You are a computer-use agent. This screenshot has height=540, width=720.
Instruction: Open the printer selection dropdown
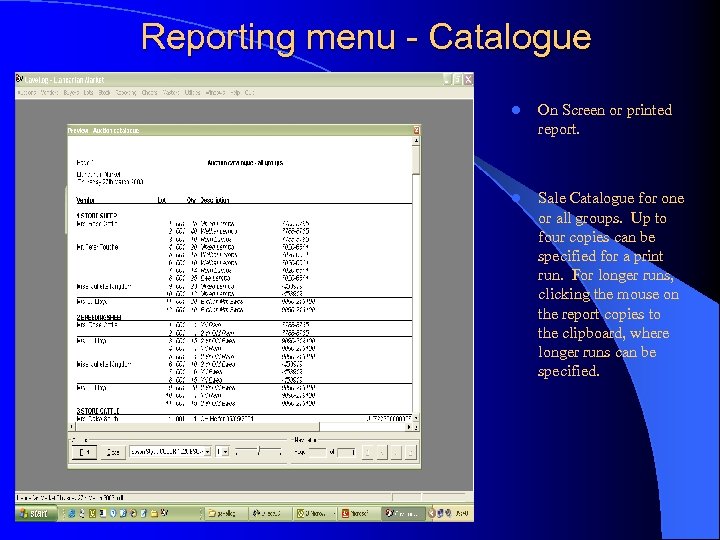click(x=207, y=452)
